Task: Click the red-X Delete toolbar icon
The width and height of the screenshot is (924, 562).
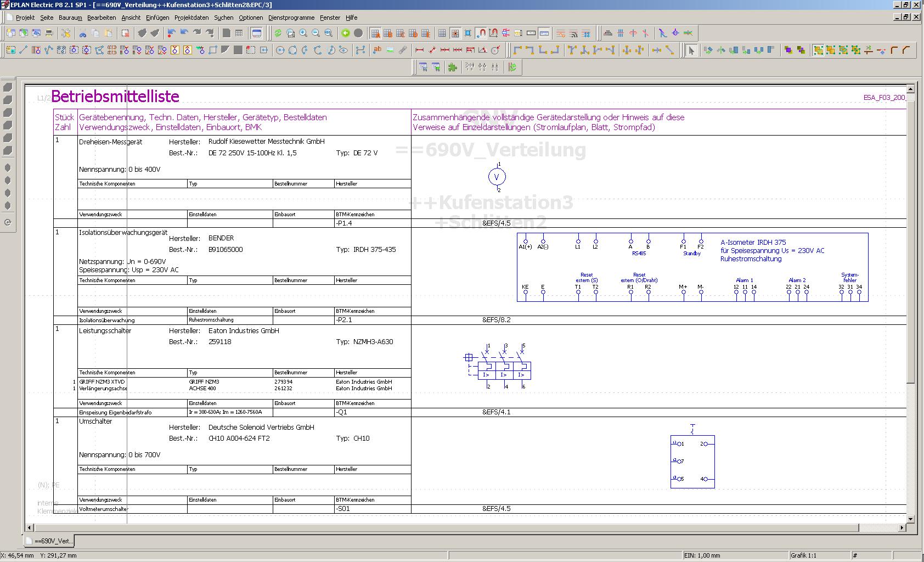Action: (125, 33)
